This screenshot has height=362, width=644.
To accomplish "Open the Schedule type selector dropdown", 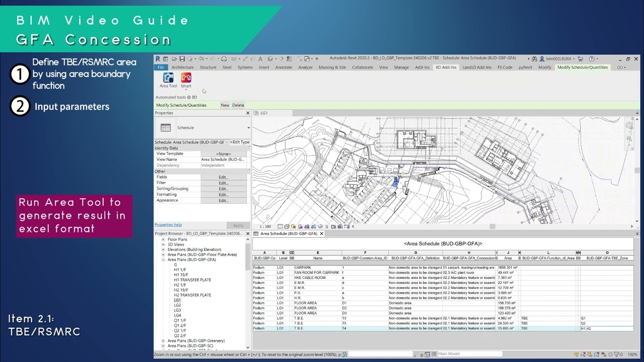I will click(x=249, y=128).
